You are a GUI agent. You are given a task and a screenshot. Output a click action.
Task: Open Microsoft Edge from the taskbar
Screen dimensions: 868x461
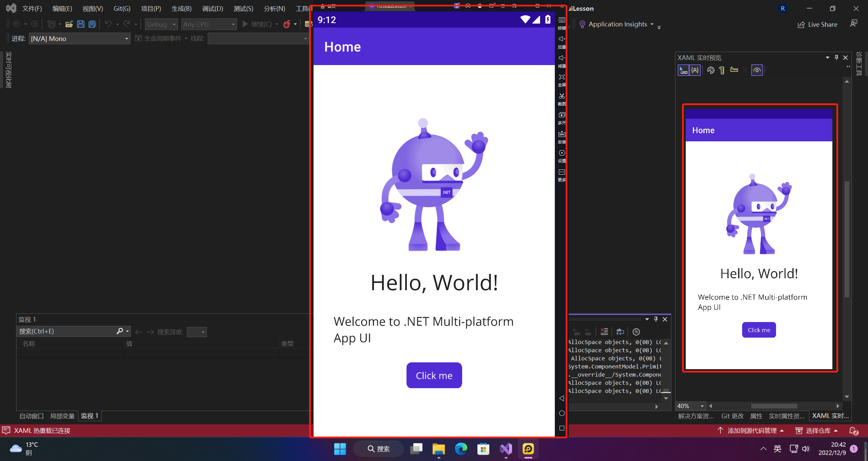(x=461, y=449)
